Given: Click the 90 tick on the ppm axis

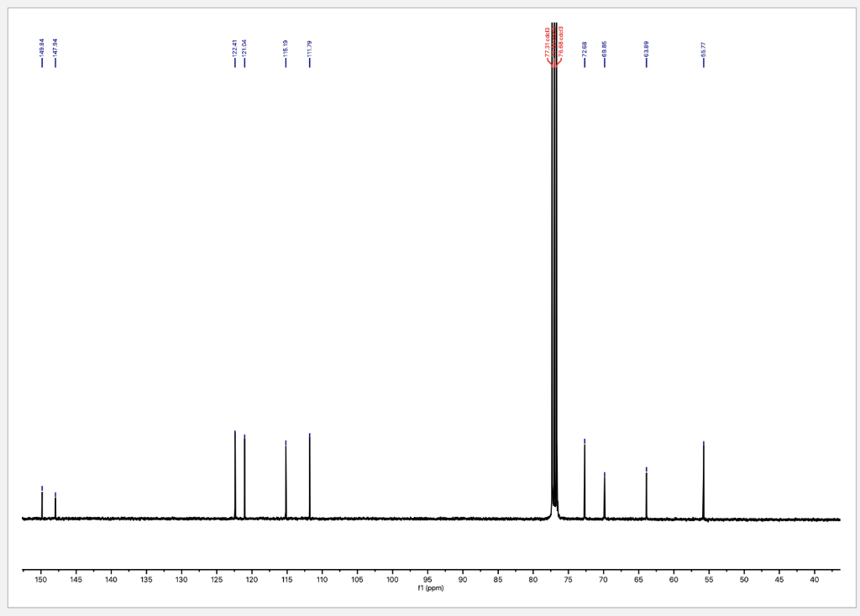Looking at the screenshot, I should point(463,579).
